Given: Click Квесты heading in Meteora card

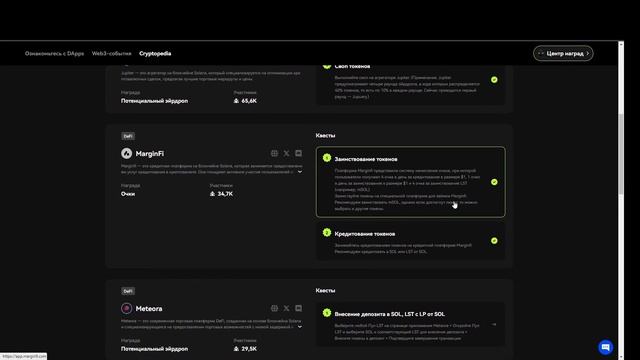Looking at the screenshot, I should (x=325, y=291).
